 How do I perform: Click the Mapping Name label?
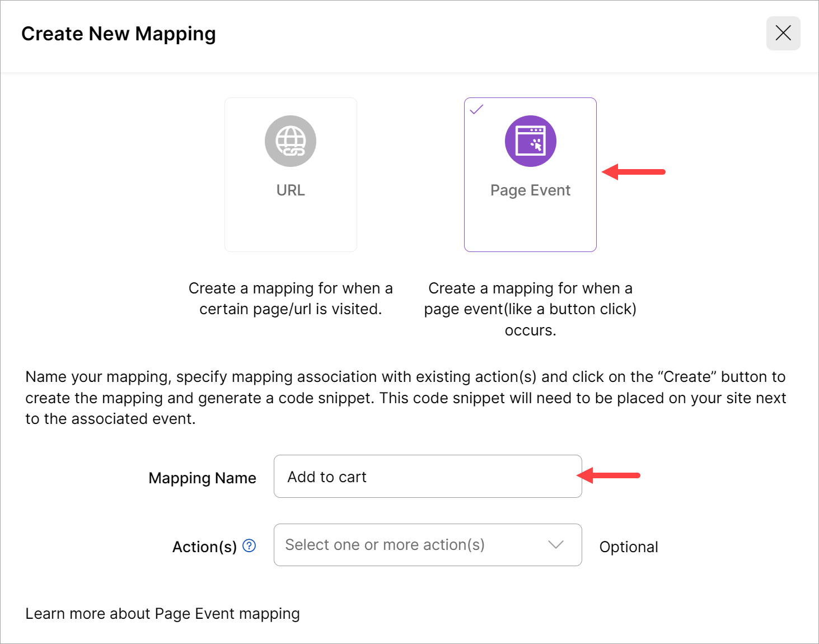pos(202,478)
